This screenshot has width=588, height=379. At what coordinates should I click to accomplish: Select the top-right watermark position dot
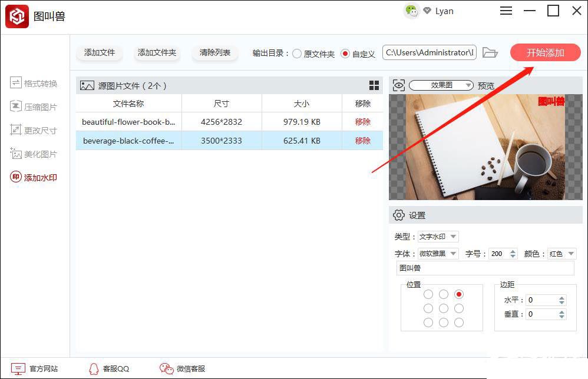[458, 294]
